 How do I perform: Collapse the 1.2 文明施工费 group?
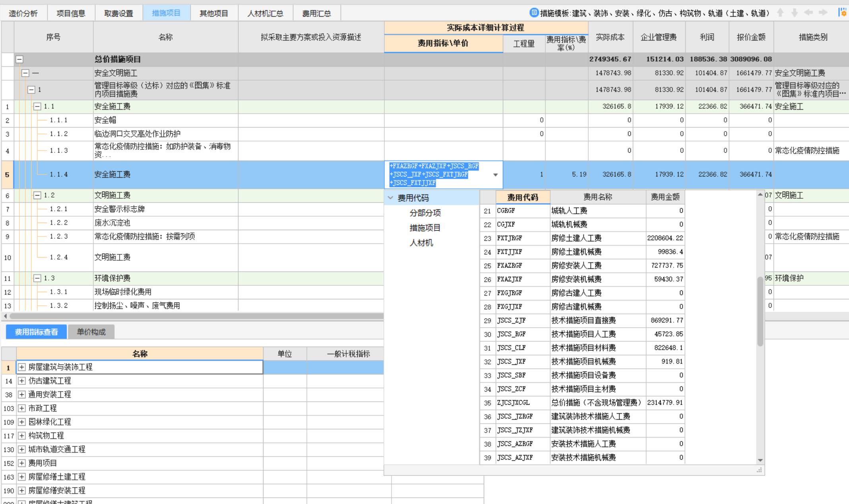(x=37, y=196)
